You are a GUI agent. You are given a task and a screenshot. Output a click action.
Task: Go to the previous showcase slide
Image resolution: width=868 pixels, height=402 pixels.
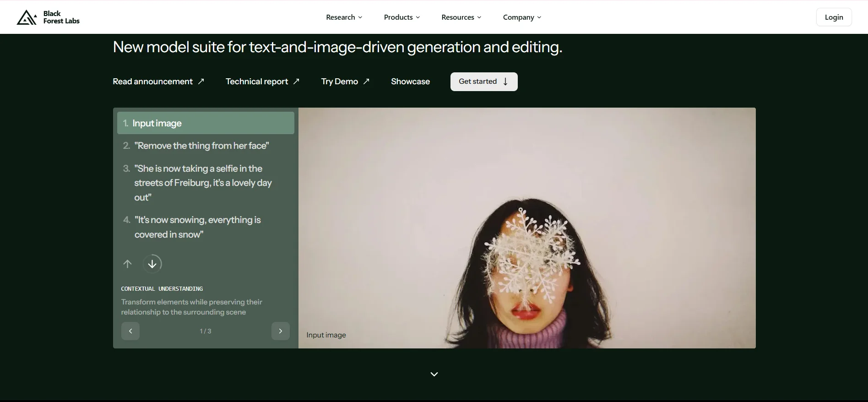[x=130, y=331]
